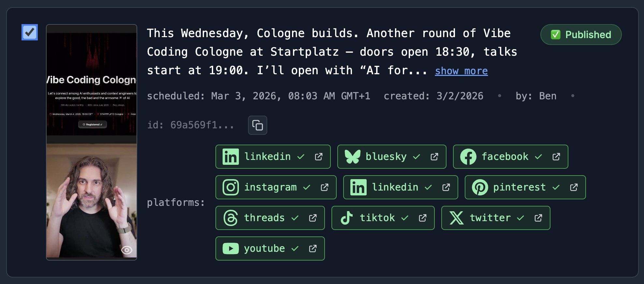Select the Instagram platform icon
The width and height of the screenshot is (644, 284).
[231, 187]
